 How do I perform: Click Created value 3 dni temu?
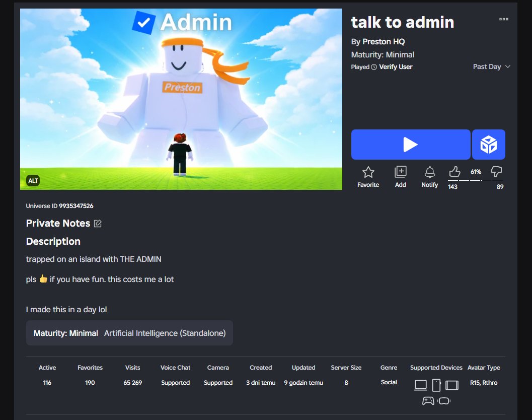261,383
